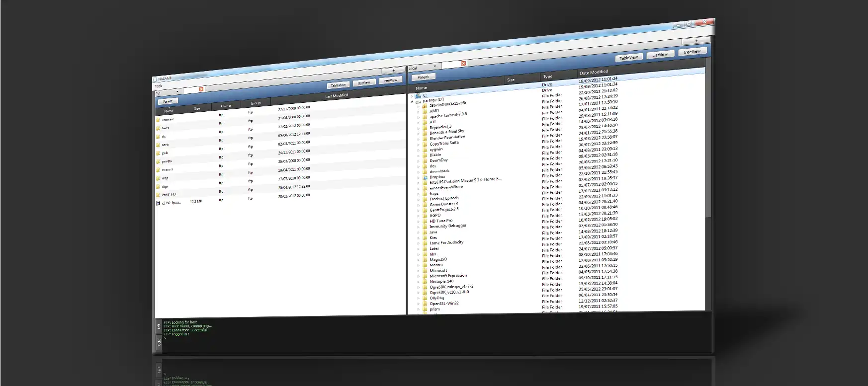Click the "FTP: Connection Successful!" log line

[186, 330]
